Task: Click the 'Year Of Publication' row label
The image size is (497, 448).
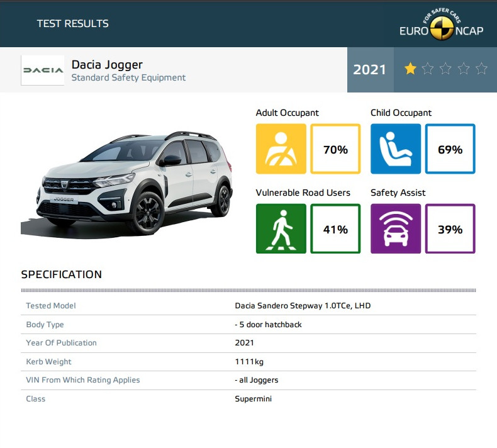Action: [x=61, y=343]
